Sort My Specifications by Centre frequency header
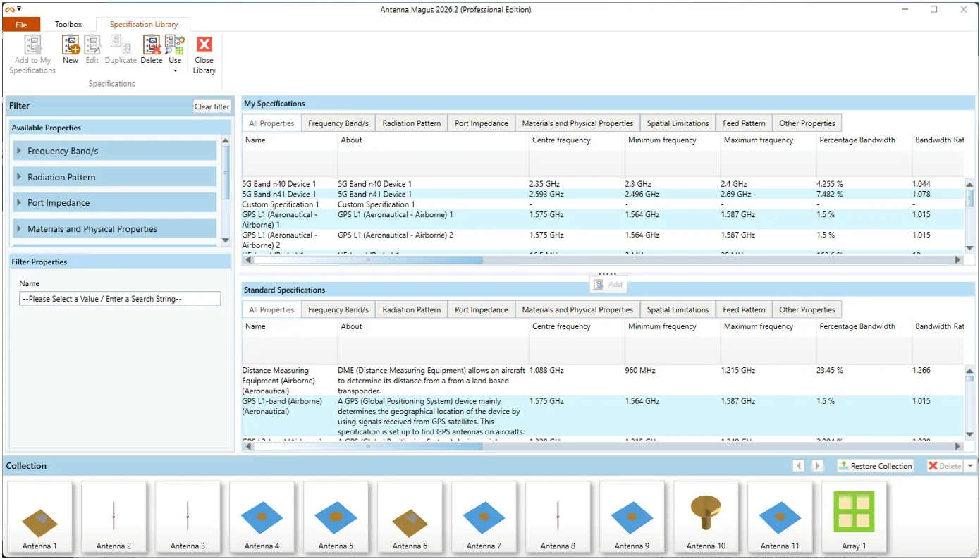 577,140
